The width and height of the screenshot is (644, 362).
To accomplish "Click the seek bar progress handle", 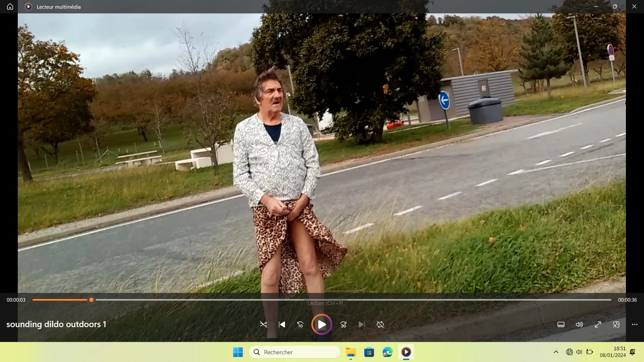I will coord(91,300).
